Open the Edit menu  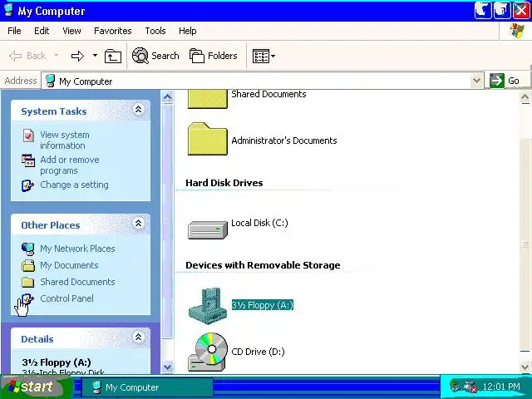pyautogui.click(x=42, y=31)
